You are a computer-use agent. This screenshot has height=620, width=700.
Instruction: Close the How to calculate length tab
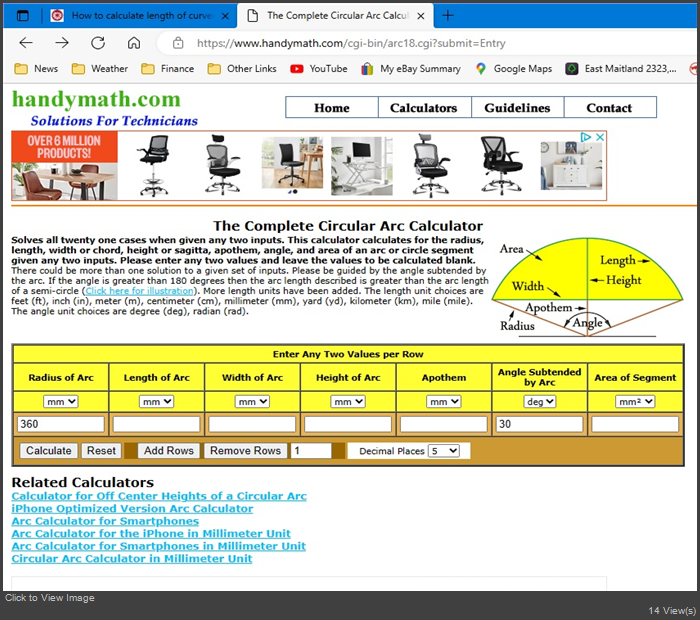click(x=225, y=16)
